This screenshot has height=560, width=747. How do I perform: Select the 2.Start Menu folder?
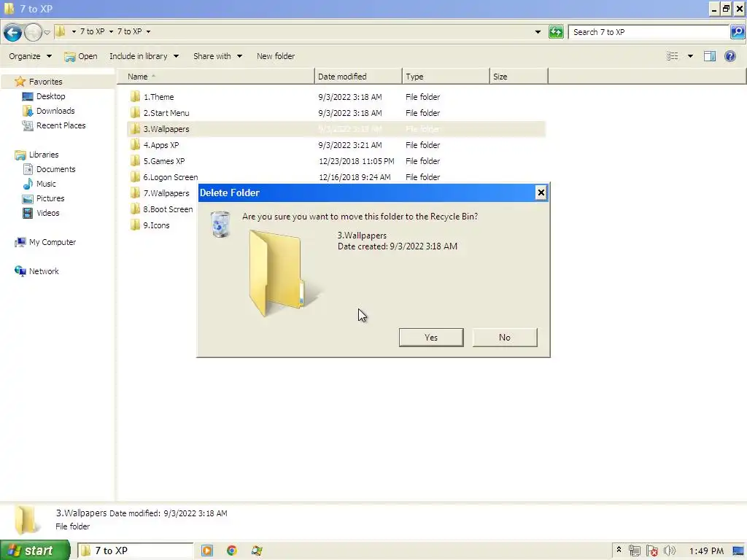(x=166, y=113)
